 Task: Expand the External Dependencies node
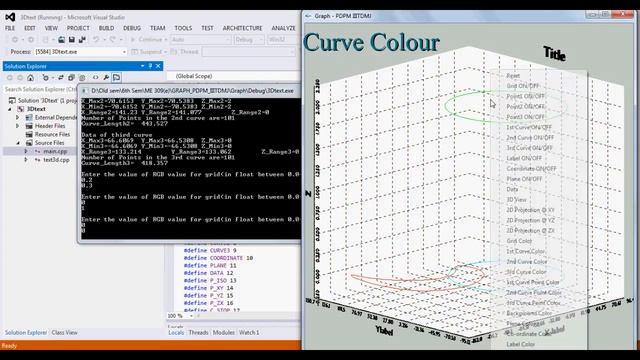pyautogui.click(x=18, y=118)
